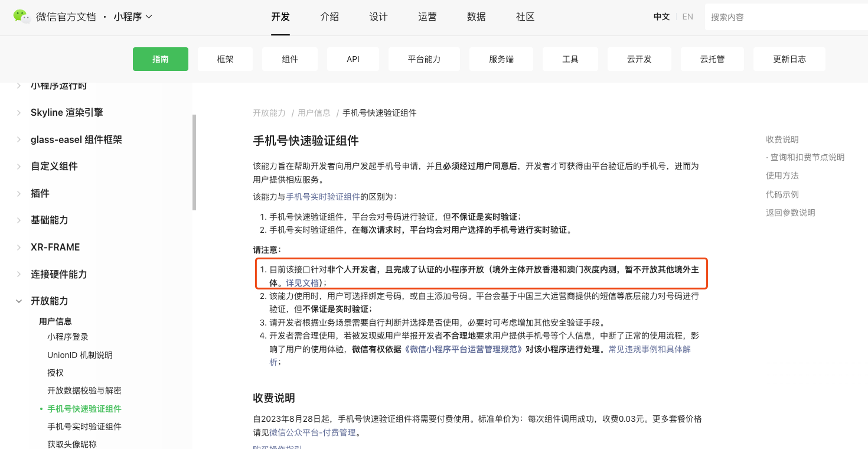Open the 工具 section
Image resolution: width=868 pixels, height=449 pixels.
(570, 59)
